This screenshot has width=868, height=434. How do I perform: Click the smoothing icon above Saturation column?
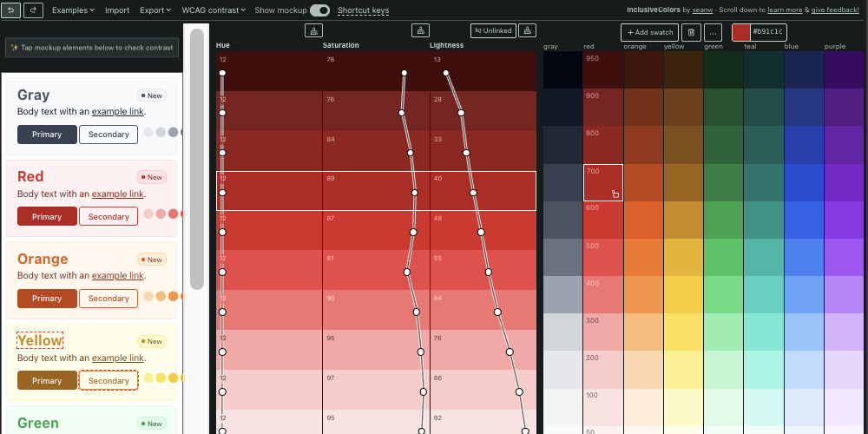click(421, 30)
